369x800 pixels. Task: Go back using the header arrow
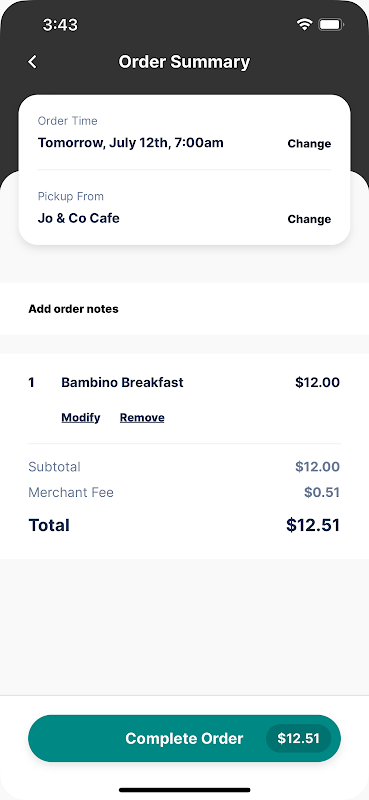[x=32, y=62]
